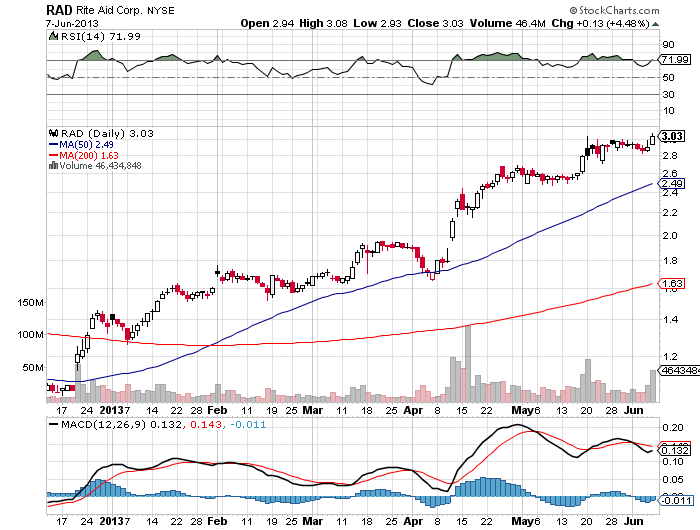
Task: Click the RSI(14) 71.99 legend label
Action: [101, 36]
